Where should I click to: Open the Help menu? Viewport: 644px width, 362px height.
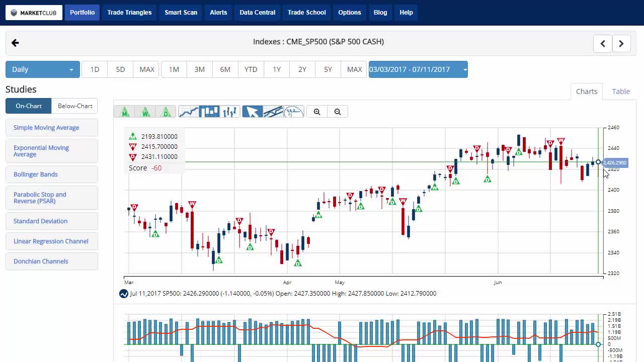406,13
